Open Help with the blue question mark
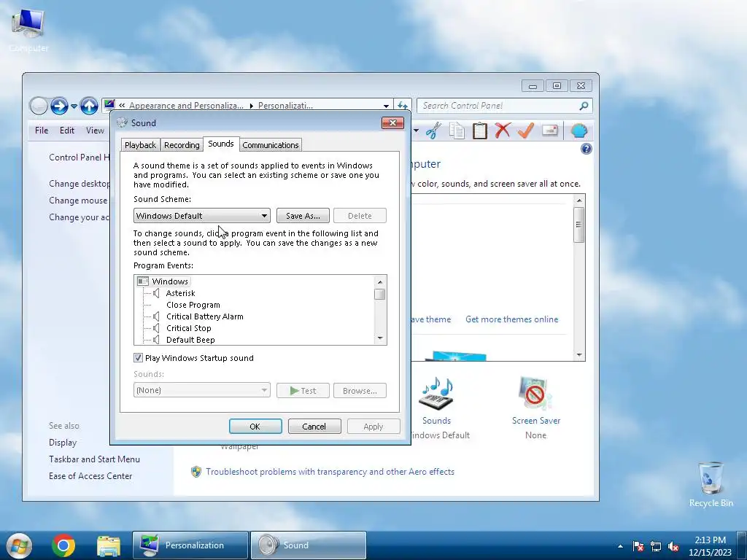The height and width of the screenshot is (560, 747). (x=587, y=149)
